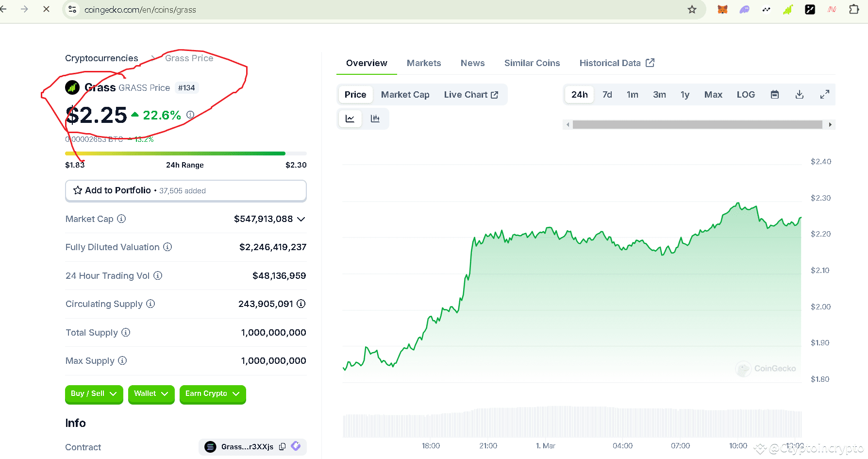Select the 1m chart range

(633, 94)
